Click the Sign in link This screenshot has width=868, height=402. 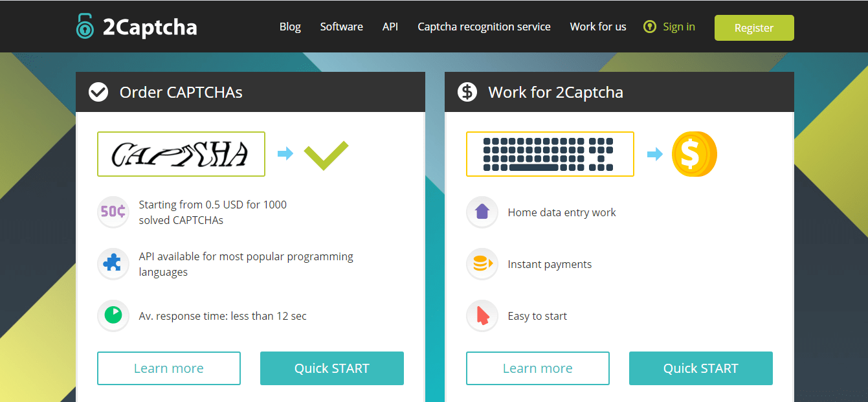(x=679, y=27)
